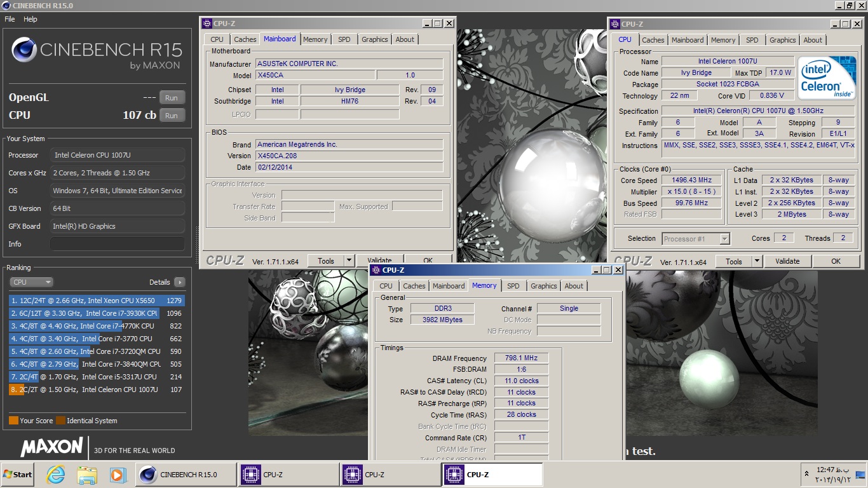The image size is (868, 488).
Task: Click the Info input field
Action: 118,244
